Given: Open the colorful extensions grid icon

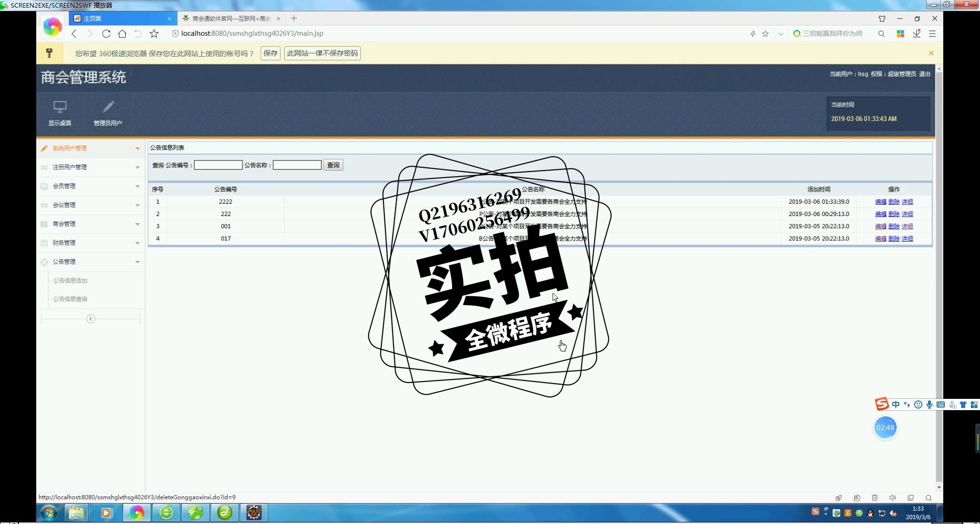Looking at the screenshot, I should [x=900, y=34].
